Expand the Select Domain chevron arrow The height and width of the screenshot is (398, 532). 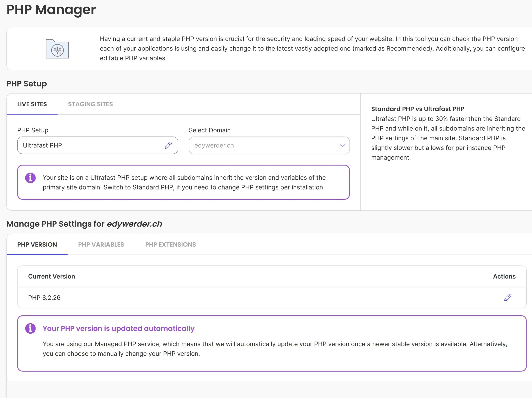pos(342,145)
